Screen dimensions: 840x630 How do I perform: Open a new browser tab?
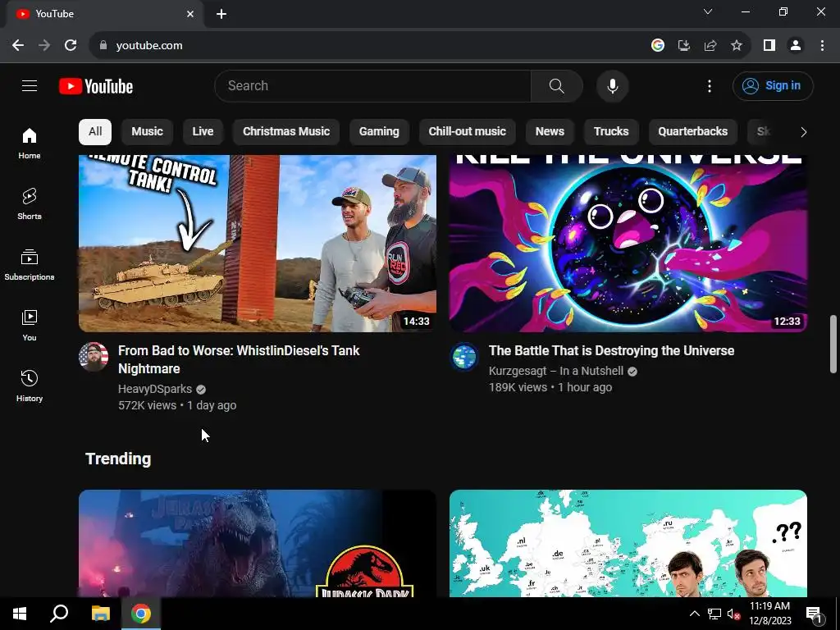click(221, 14)
